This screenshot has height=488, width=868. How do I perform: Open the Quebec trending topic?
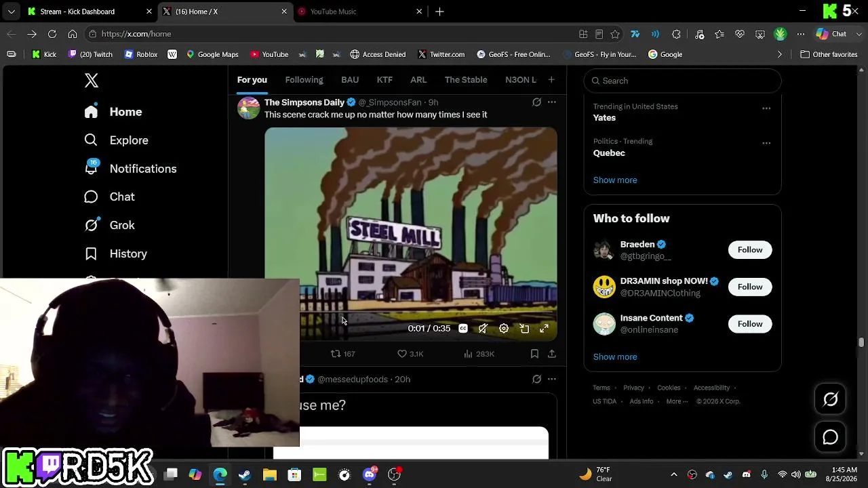pos(609,153)
